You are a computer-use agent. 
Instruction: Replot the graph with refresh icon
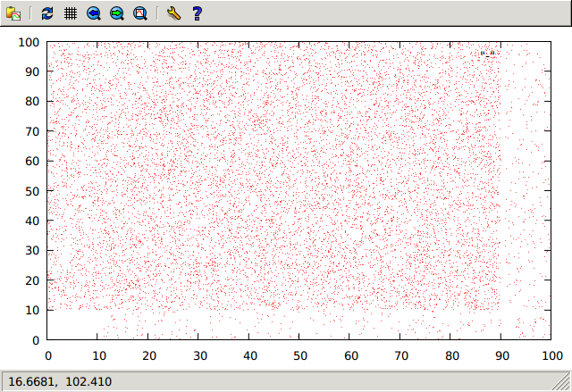click(47, 13)
